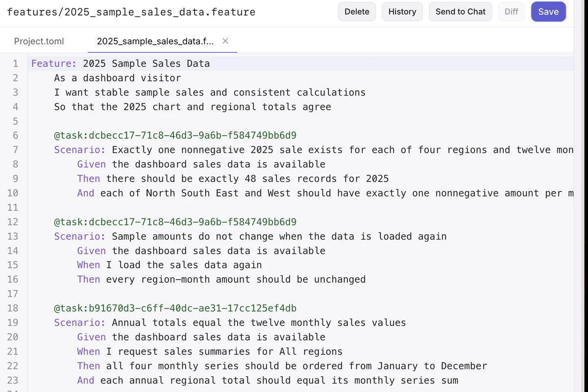Screen dimensions: 588x392
Task: Close the 2025_sample_sales_data.f... tab
Action: tap(225, 41)
